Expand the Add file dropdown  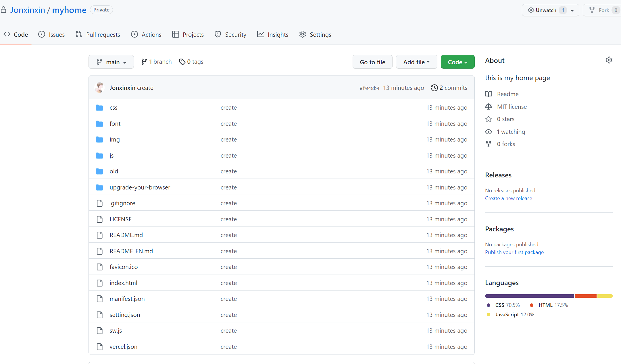click(x=416, y=62)
